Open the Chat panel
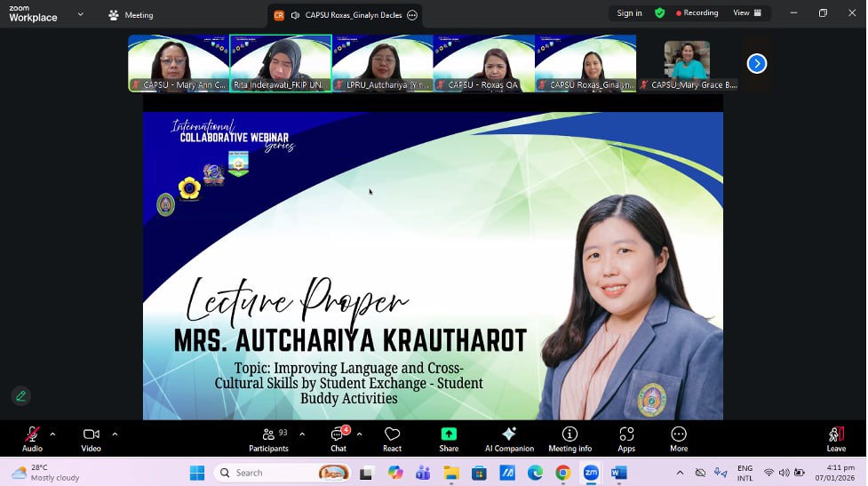 pyautogui.click(x=338, y=438)
